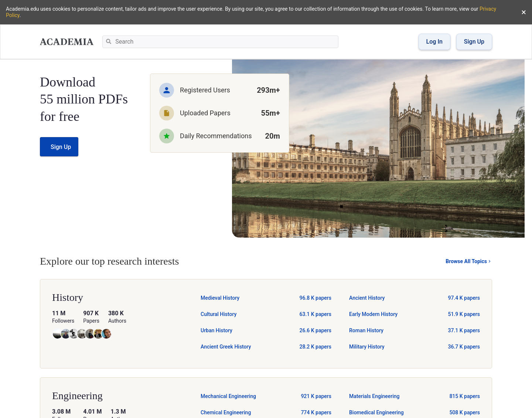Click the "907 K" History papers stat
This screenshot has width=532, height=418.
pos(91,313)
